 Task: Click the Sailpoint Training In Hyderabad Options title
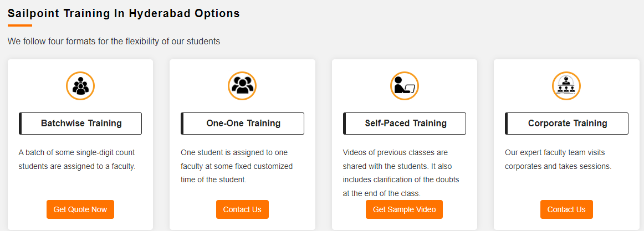[124, 13]
